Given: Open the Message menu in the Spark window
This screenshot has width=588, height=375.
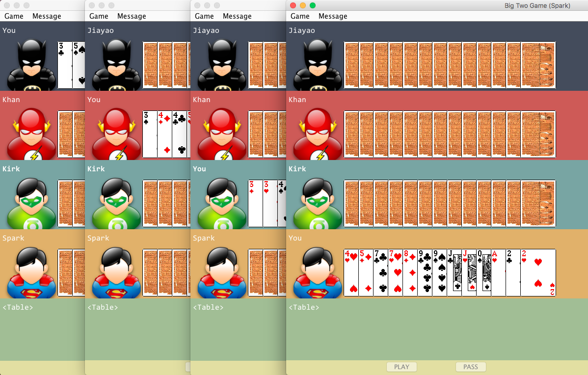Looking at the screenshot, I should tap(333, 16).
